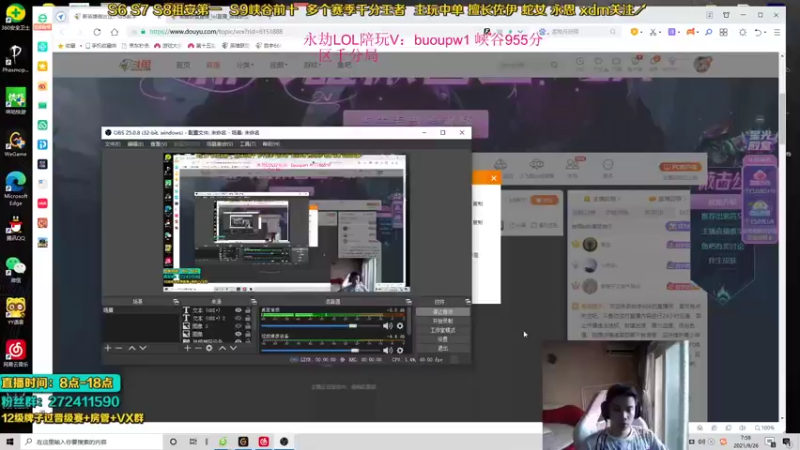Remove selected source with minus button
The height and width of the screenshot is (450, 800).
(x=198, y=348)
